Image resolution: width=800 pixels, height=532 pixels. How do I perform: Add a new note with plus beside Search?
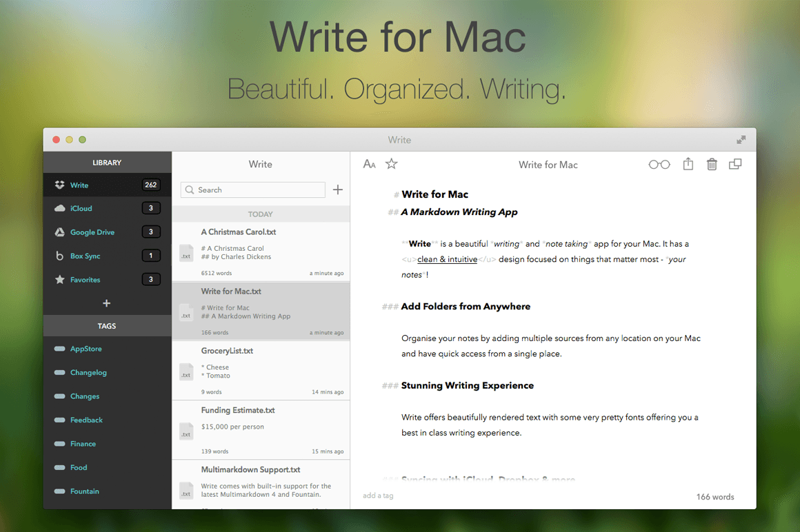(338, 190)
